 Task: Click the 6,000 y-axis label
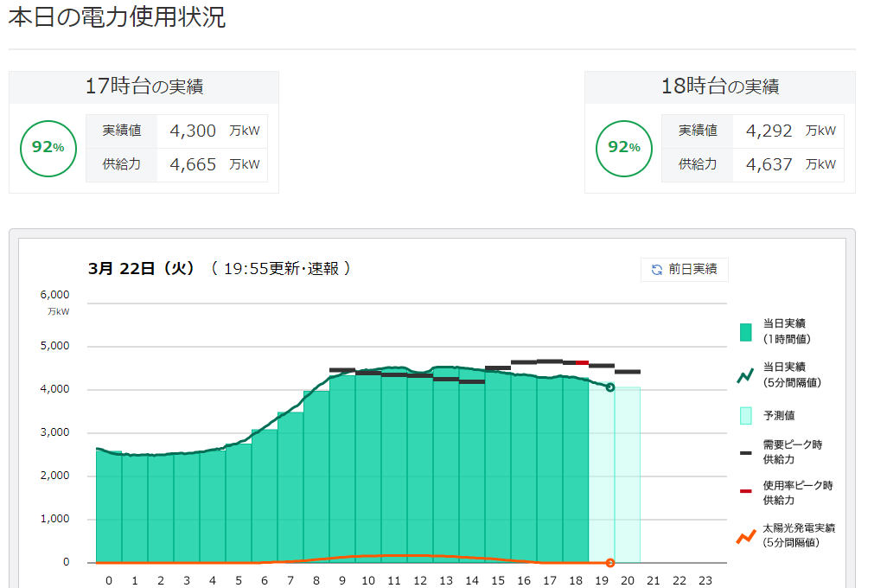tap(54, 295)
